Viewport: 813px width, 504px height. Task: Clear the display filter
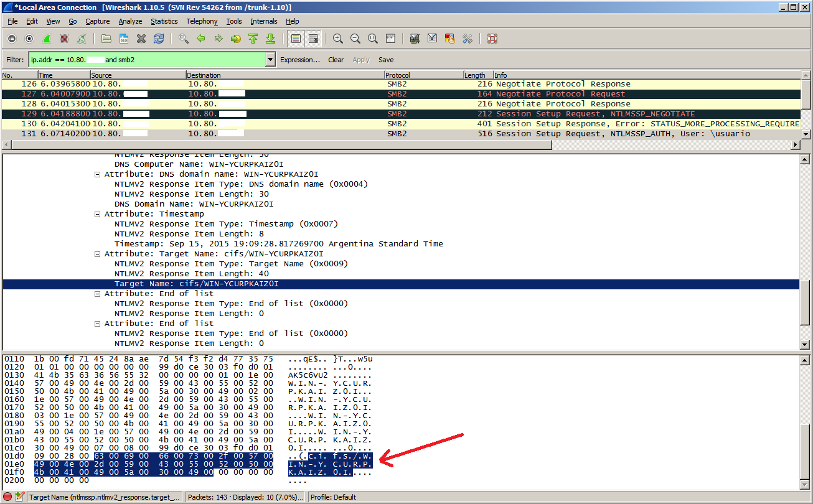coord(336,60)
